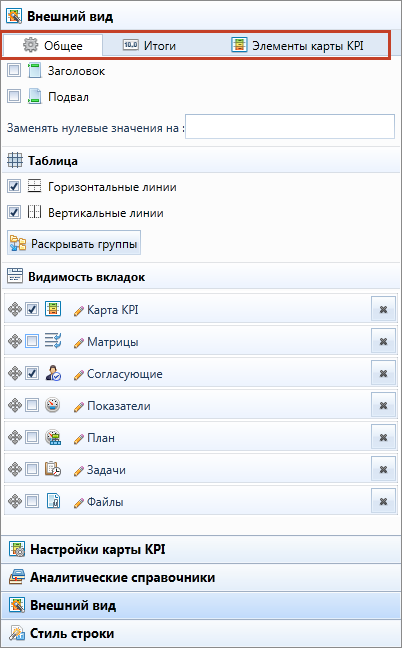Open the Элементы карты KPI tab
Screen dimensions: 402x648
pyautogui.click(x=297, y=45)
